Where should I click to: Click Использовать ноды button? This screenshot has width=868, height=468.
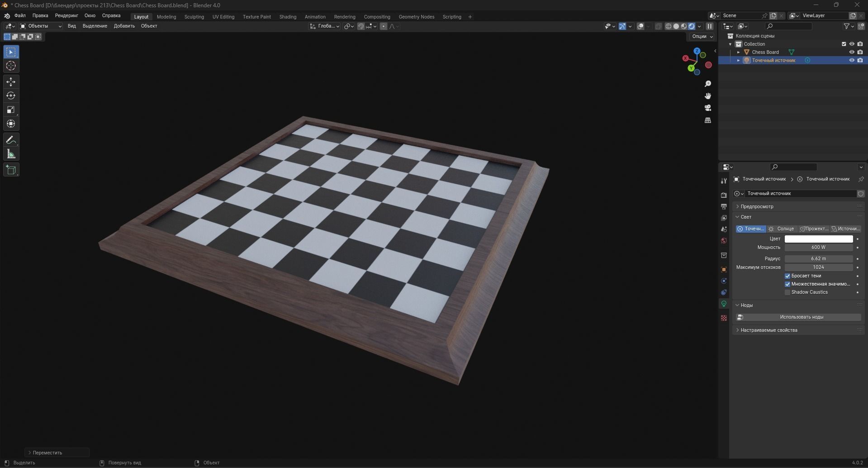(x=798, y=317)
